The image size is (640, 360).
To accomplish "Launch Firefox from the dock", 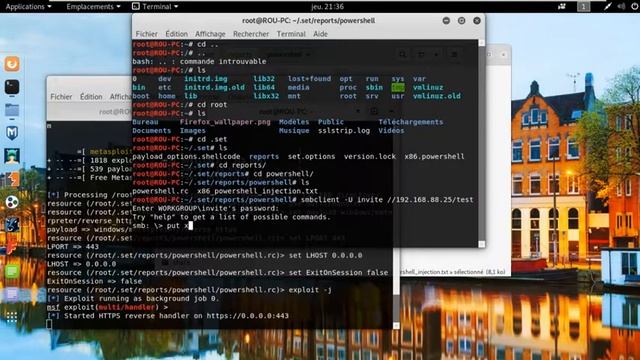I will coord(12,64).
